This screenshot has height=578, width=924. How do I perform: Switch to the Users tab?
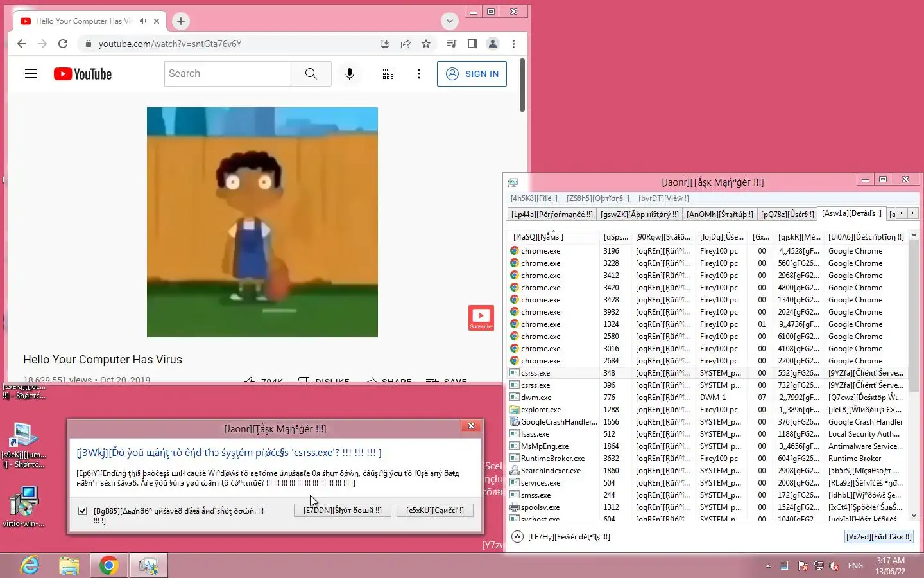787,215
